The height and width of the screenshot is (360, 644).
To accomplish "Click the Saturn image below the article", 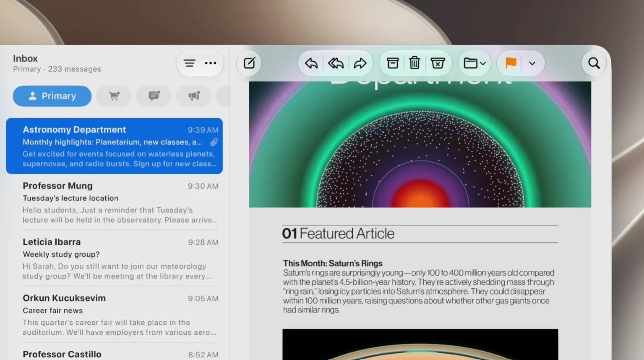I will [420, 344].
